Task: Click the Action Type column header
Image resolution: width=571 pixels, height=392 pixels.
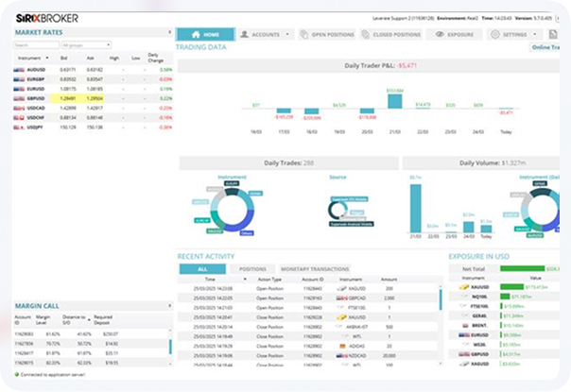Action: coord(269,280)
